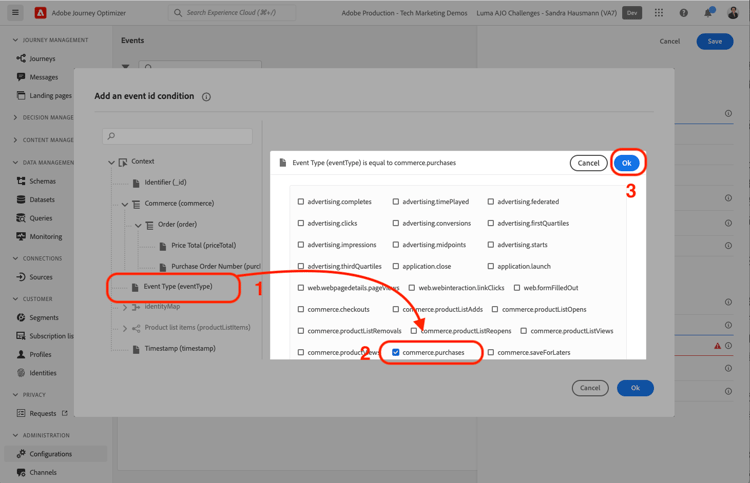Click the Identities icon in sidebar
Viewport: 750px width, 483px height.
point(21,373)
